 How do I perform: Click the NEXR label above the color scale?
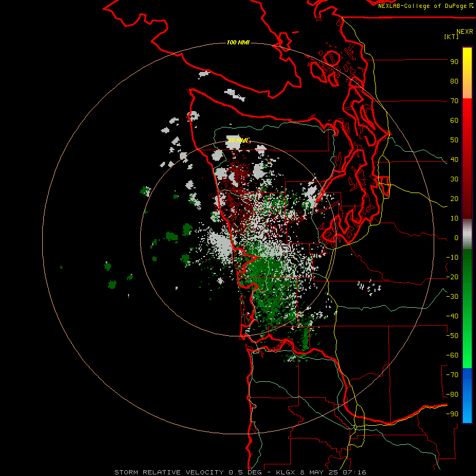coord(465,32)
